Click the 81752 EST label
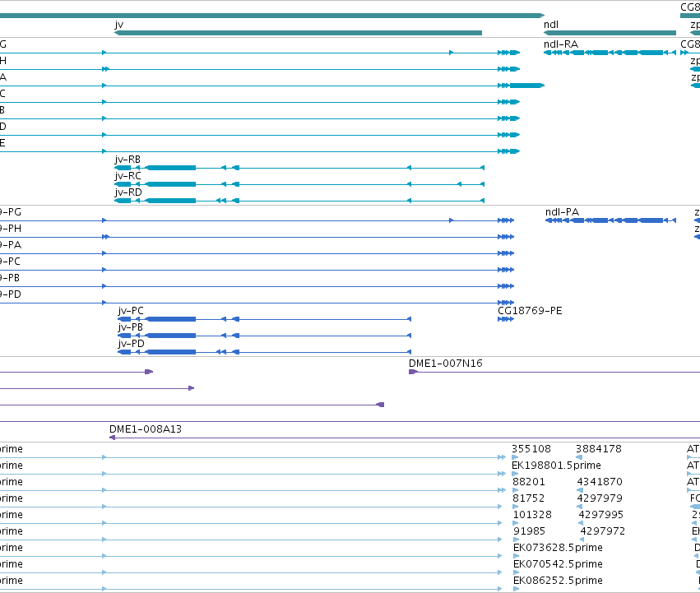Image resolution: width=700 pixels, height=593 pixels. point(529,498)
